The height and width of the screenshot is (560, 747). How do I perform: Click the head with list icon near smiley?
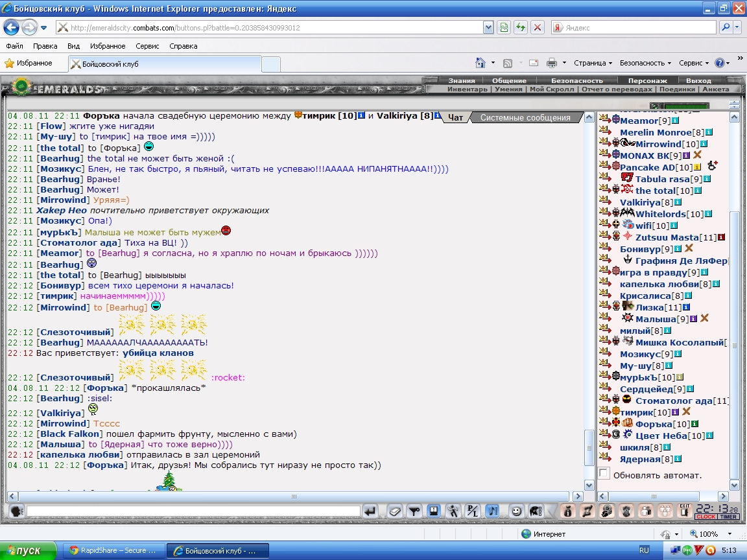point(536,511)
